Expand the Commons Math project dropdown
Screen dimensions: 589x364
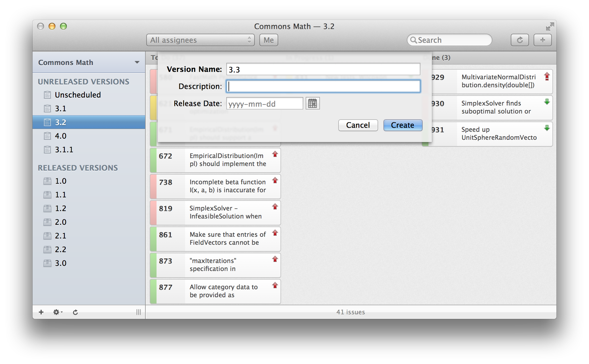point(137,62)
